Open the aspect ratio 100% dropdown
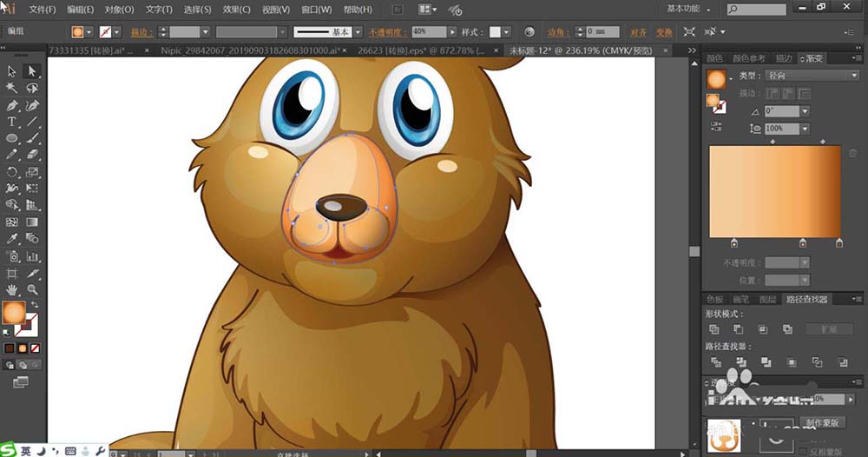868x457 pixels. tap(805, 129)
